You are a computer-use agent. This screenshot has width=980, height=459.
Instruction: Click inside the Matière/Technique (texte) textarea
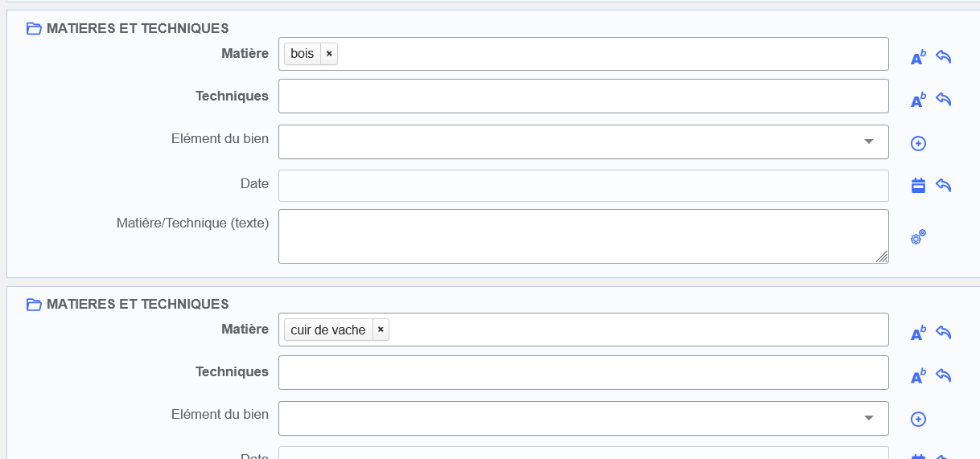[x=583, y=236]
